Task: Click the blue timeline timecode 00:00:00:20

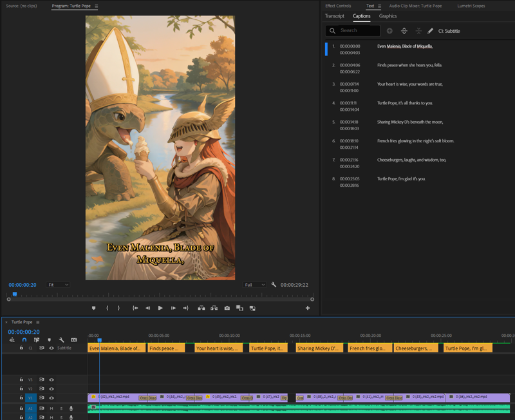Action: click(x=24, y=332)
